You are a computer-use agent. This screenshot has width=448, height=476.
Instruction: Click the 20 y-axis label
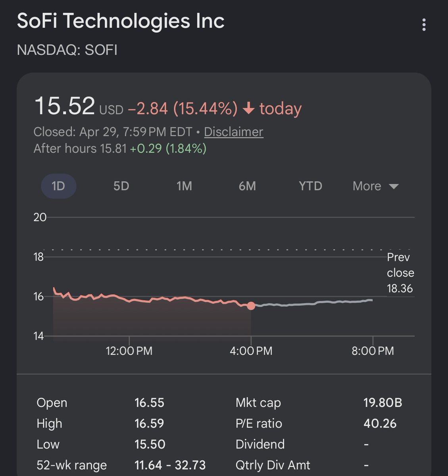(x=40, y=217)
